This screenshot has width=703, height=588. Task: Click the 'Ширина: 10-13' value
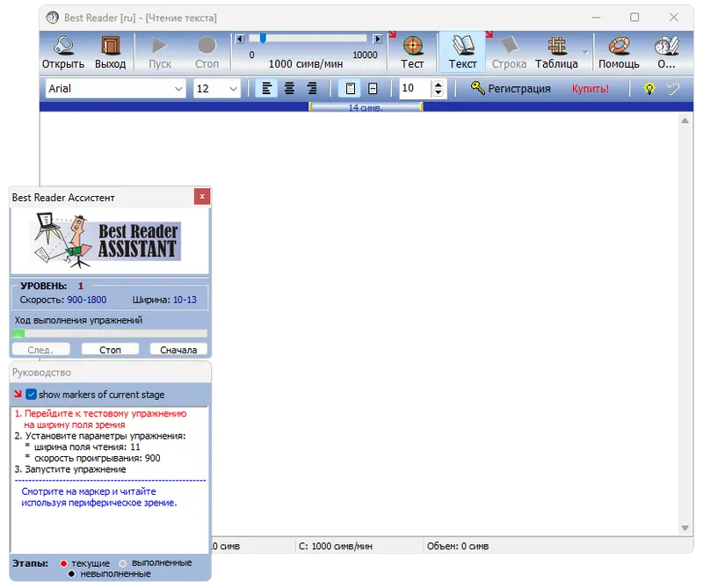(x=164, y=300)
